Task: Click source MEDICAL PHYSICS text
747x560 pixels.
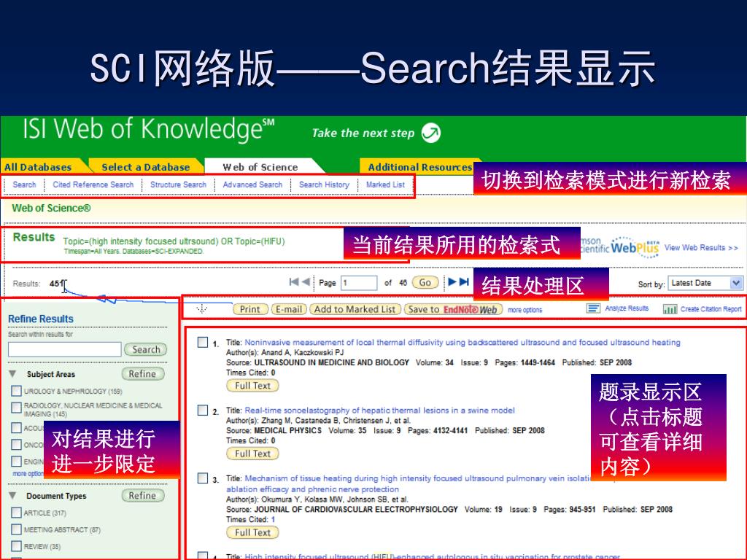Action: 287,430
